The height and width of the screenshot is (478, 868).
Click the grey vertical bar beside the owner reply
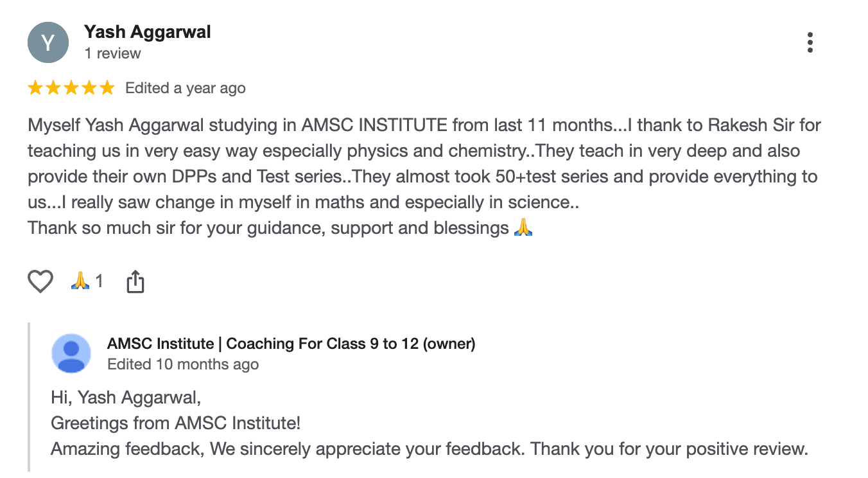30,397
